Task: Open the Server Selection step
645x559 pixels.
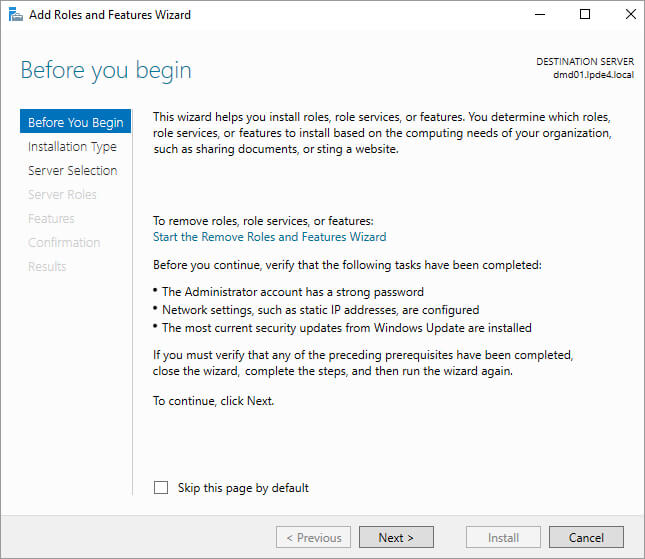Action: [x=72, y=170]
